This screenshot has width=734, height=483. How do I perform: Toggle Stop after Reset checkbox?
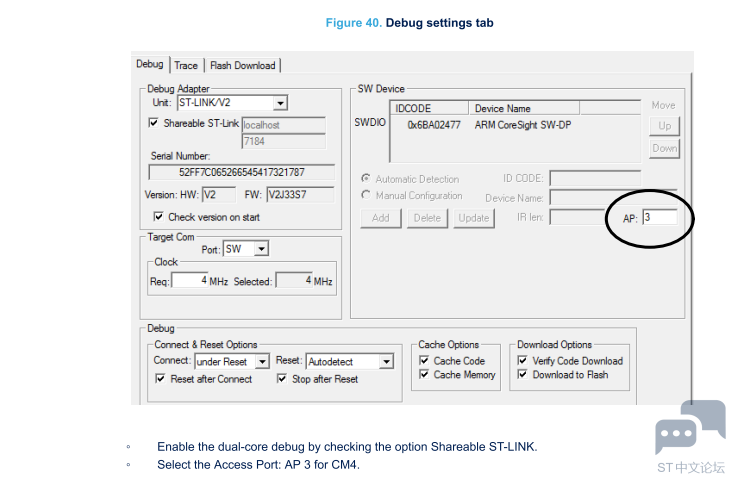pyautogui.click(x=281, y=378)
